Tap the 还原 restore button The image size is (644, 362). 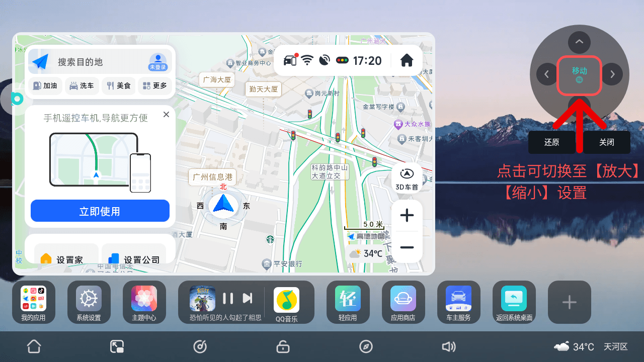coord(552,142)
